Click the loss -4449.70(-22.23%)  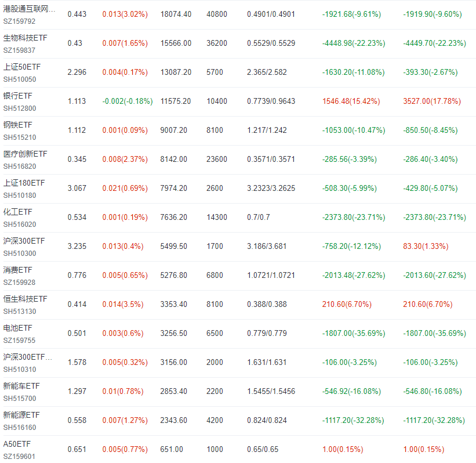(x=435, y=43)
